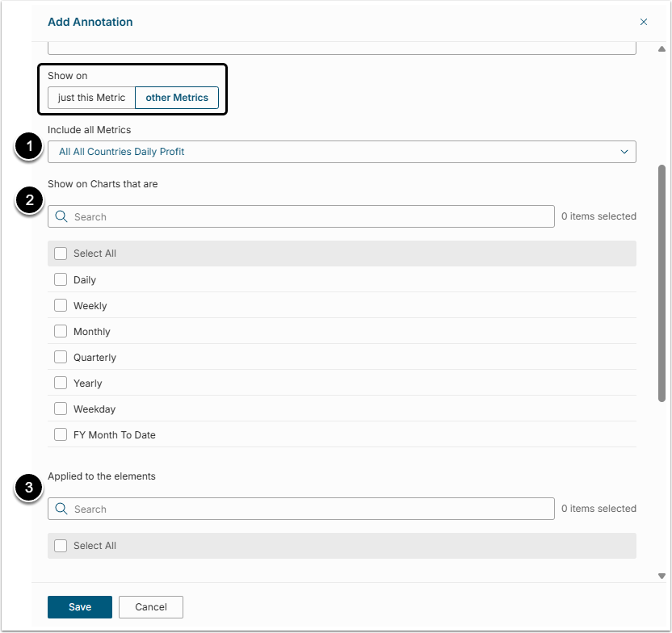The image size is (672, 633).
Task: Select the 'just this Metric' option
Action: (91, 98)
